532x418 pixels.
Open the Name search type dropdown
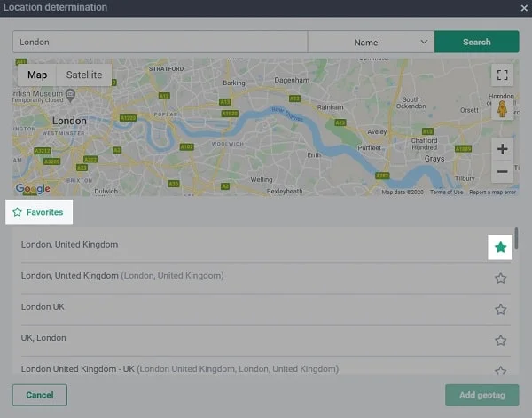[x=371, y=42]
